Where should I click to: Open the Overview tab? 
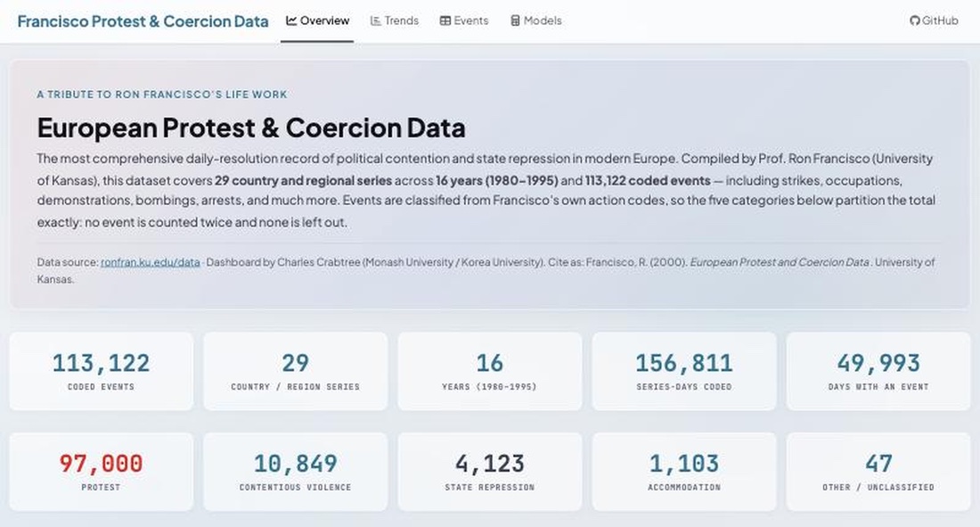point(317,21)
